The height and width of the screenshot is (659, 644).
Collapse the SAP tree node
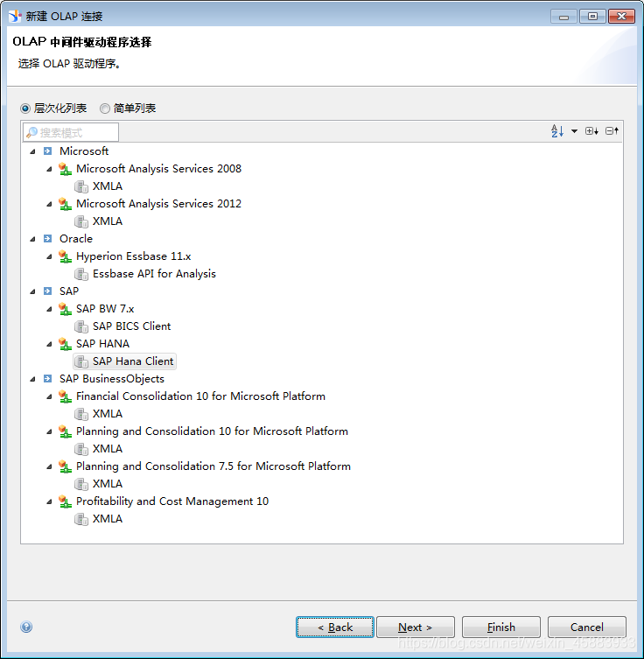tap(32, 291)
